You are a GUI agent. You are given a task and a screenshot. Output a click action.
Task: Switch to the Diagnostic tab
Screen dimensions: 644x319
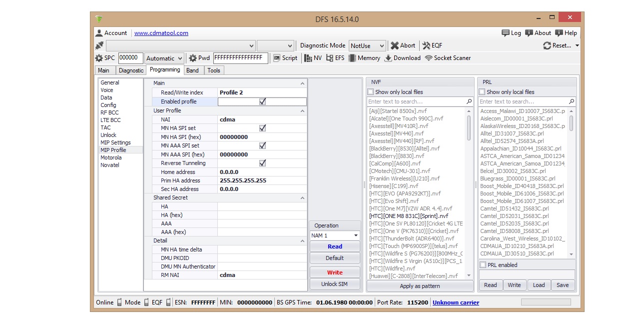coord(131,70)
